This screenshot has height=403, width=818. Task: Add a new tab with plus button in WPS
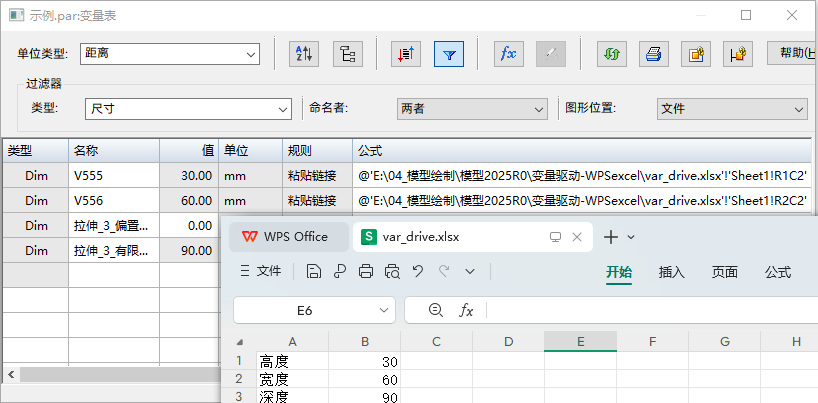pyautogui.click(x=611, y=237)
